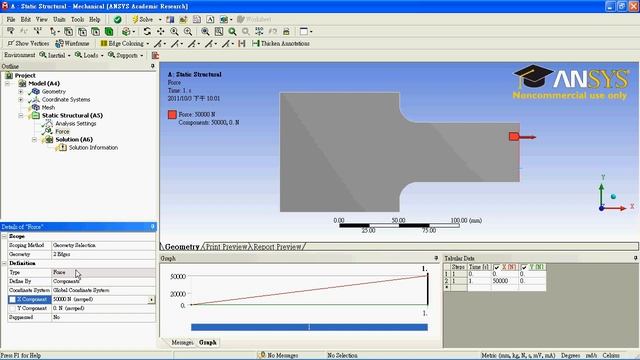
Task: Pin the Details of Force panel
Action: click(153, 227)
